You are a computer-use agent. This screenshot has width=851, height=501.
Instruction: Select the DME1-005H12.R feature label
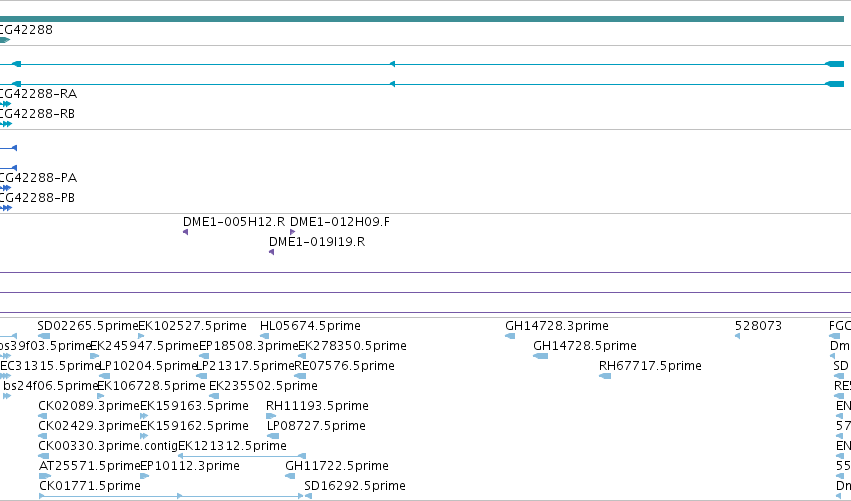[234, 221]
